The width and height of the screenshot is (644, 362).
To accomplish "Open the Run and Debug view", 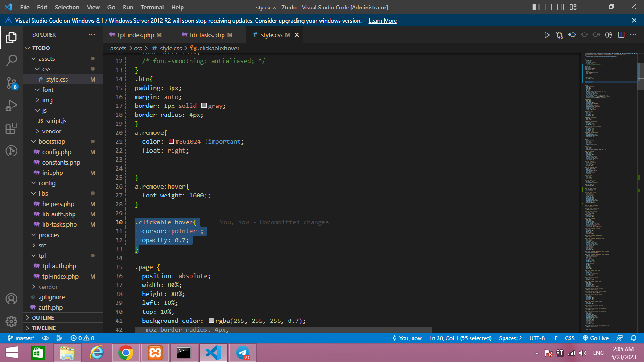I will tap(11, 106).
